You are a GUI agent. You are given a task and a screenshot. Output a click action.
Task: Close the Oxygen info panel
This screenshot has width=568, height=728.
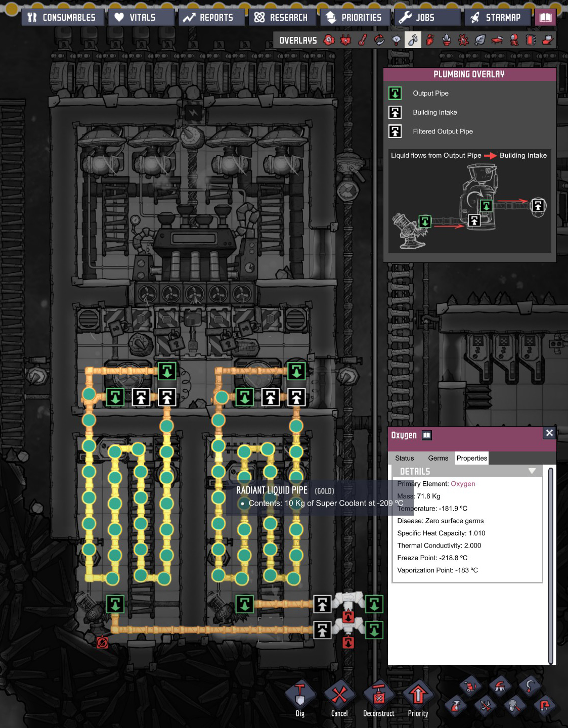pyautogui.click(x=549, y=433)
